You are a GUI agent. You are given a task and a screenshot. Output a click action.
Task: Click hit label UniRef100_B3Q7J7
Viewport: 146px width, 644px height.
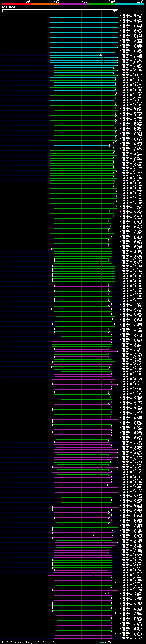tap(131, 638)
